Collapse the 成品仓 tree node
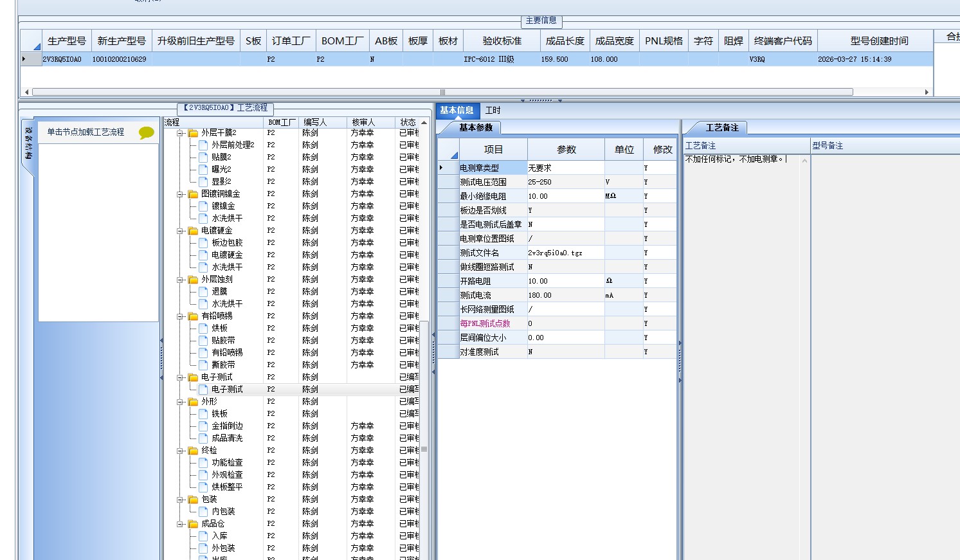Image resolution: width=960 pixels, height=560 pixels. [x=181, y=524]
